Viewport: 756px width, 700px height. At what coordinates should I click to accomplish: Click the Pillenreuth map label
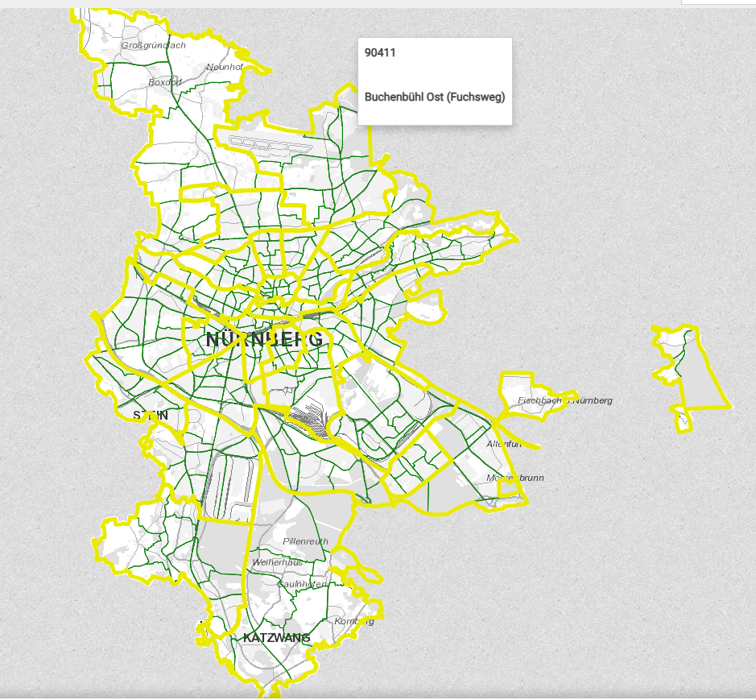pyautogui.click(x=305, y=541)
